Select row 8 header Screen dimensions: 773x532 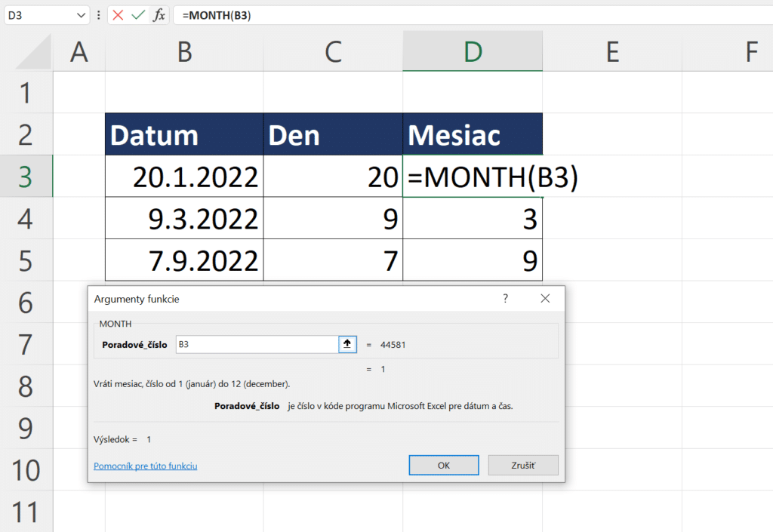coord(26,386)
